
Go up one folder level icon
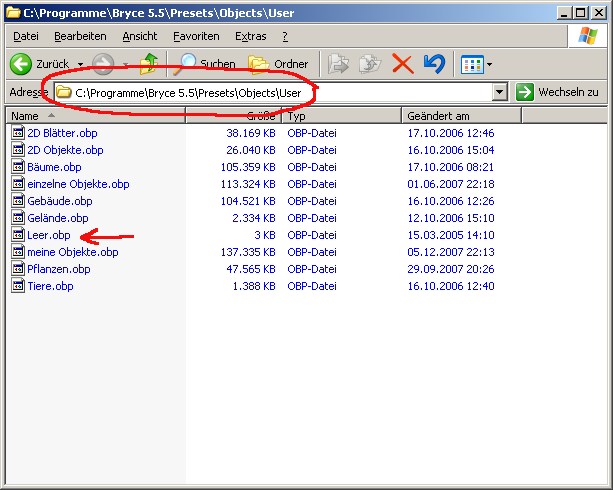[149, 64]
